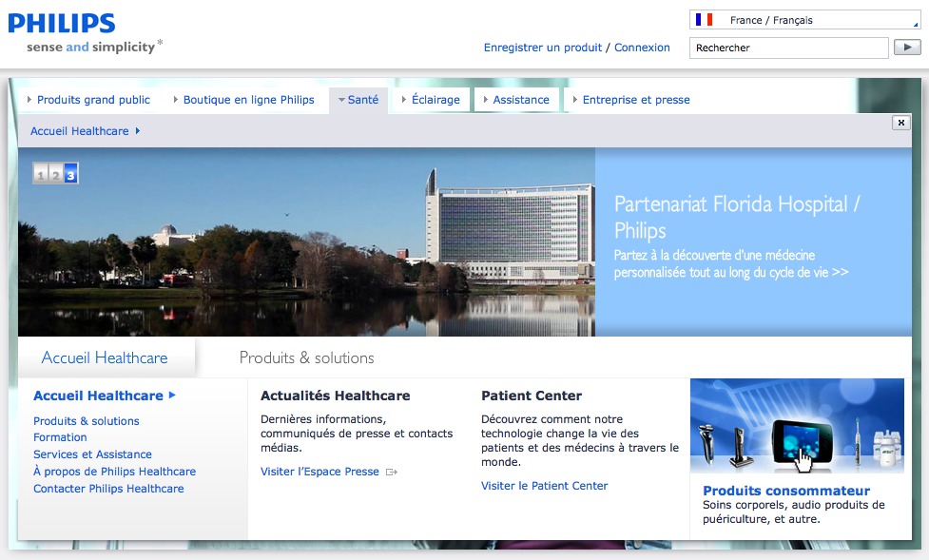
Task: Click the Philips logo
Action: [x=62, y=24]
